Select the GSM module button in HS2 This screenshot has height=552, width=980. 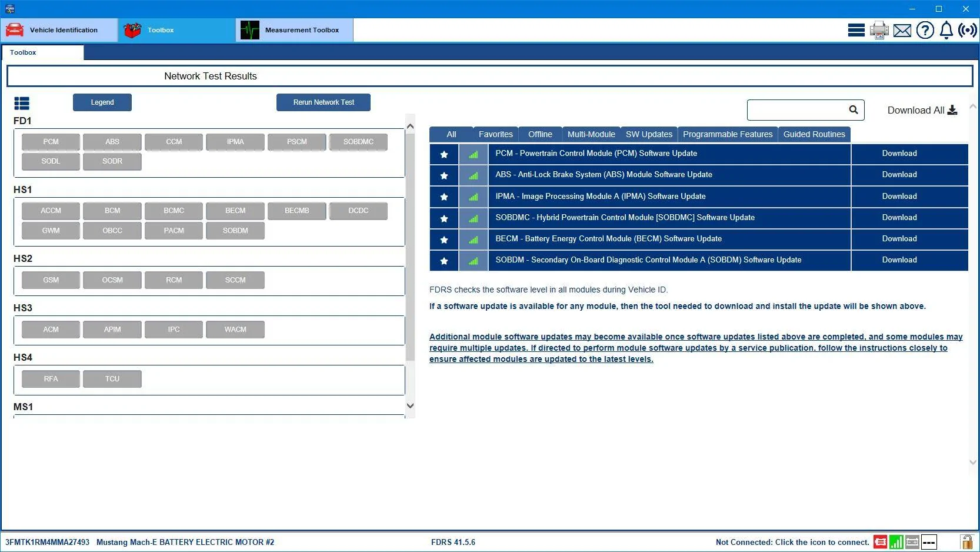(x=51, y=280)
